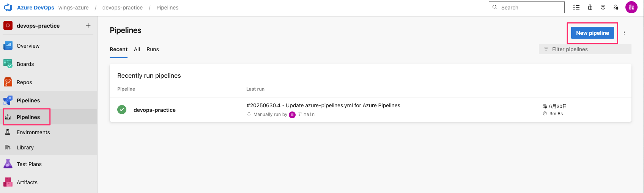Open the devops-practice pipeline in the list
Image resolution: width=644 pixels, height=193 pixels.
click(154, 110)
